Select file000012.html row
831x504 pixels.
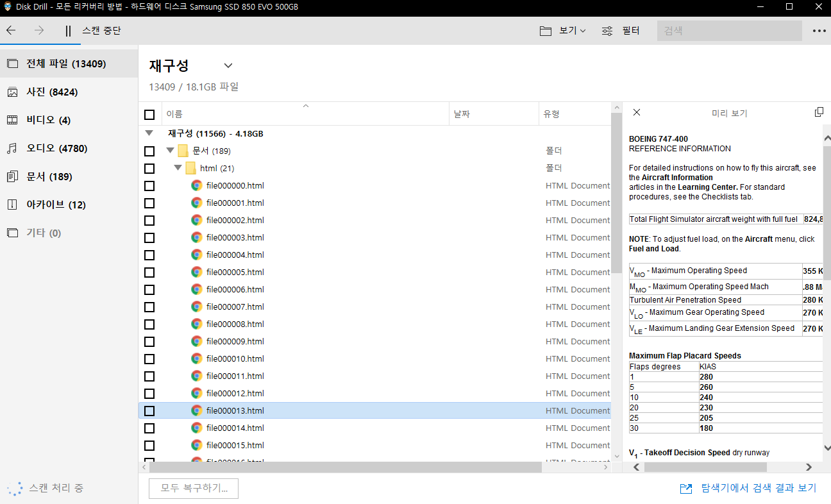[x=375, y=393]
